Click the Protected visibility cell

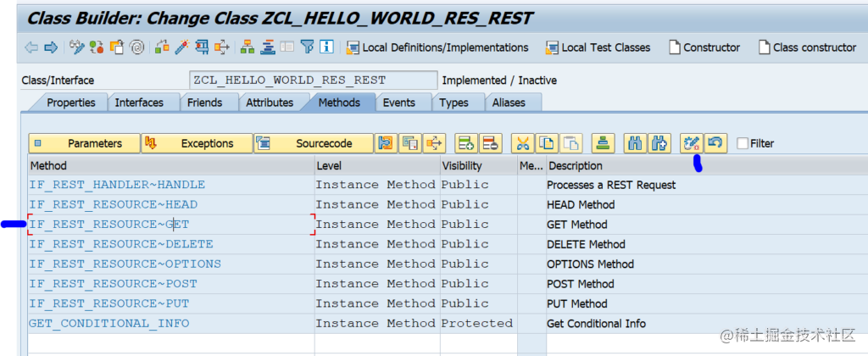pyautogui.click(x=479, y=323)
